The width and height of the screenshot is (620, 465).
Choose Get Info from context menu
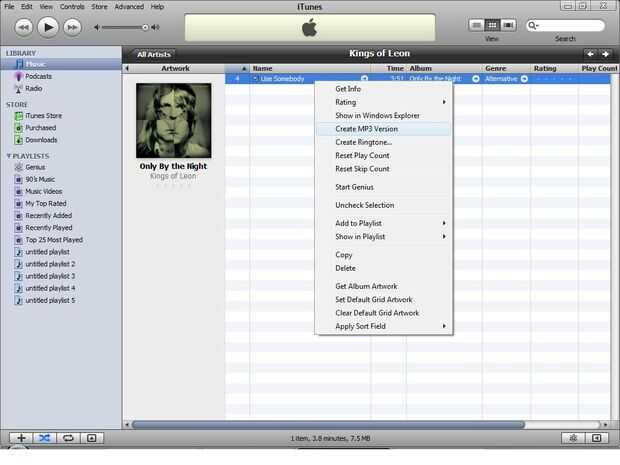(384, 89)
